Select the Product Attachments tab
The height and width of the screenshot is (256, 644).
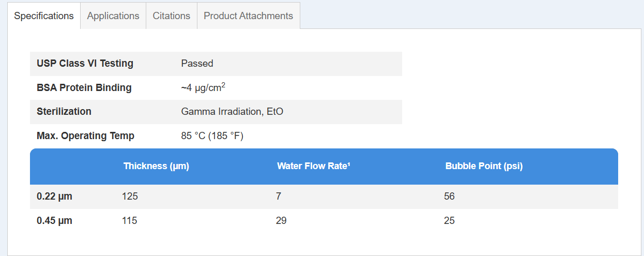(x=248, y=16)
